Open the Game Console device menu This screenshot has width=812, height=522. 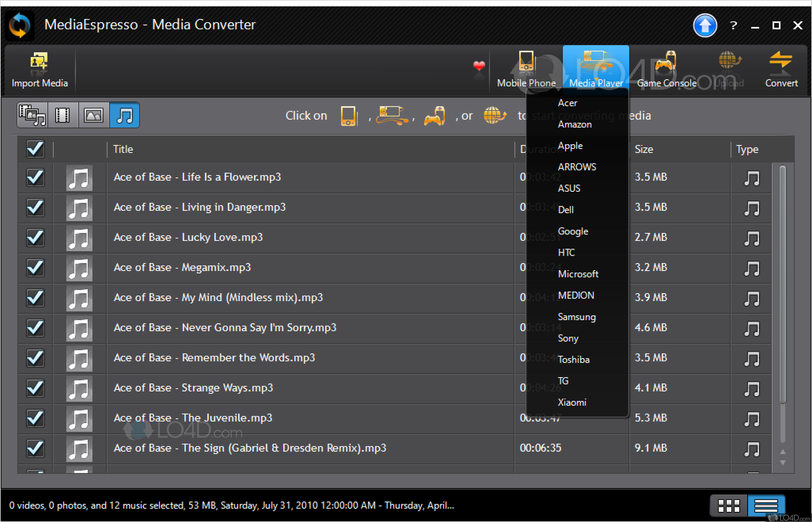666,69
